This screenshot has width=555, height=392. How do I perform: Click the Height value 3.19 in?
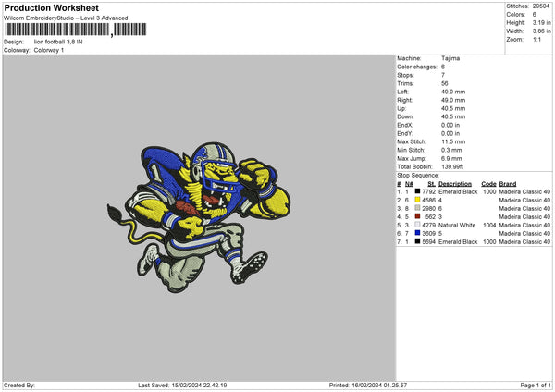click(541, 22)
